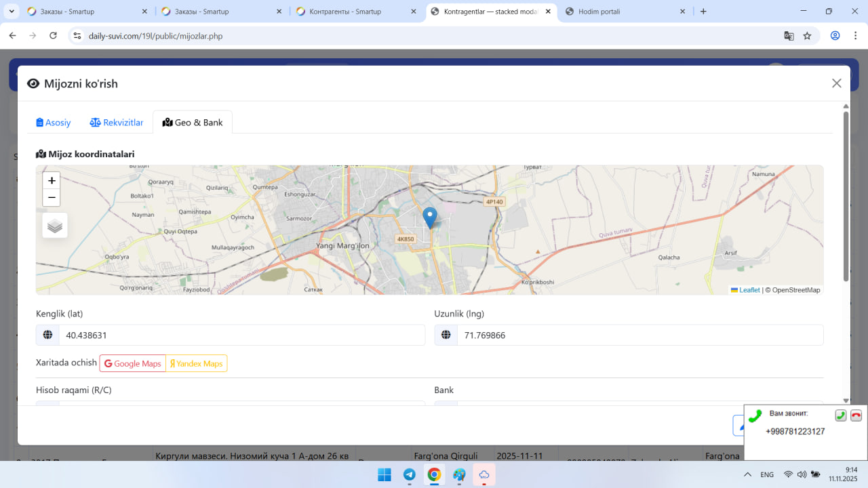
Task: Zoom out on the map
Action: pos(52,198)
